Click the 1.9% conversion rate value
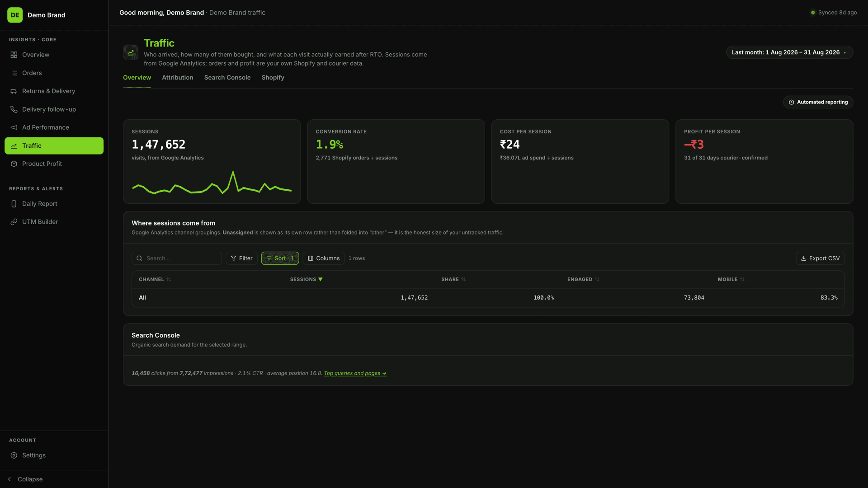The height and width of the screenshot is (488, 868). tap(329, 145)
